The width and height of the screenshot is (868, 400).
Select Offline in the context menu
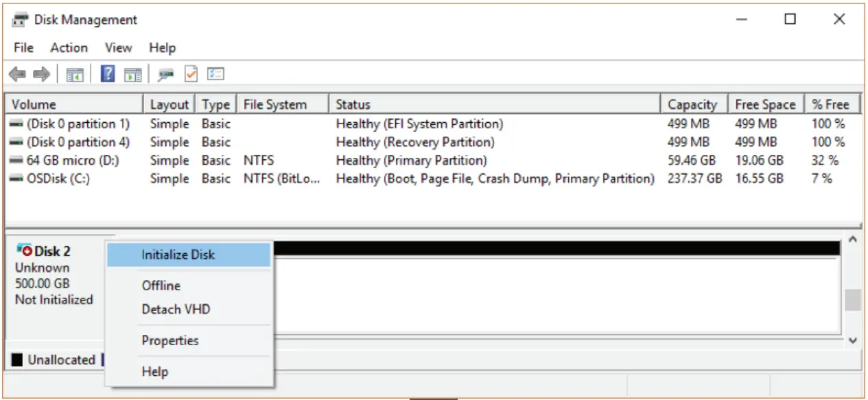point(160,285)
